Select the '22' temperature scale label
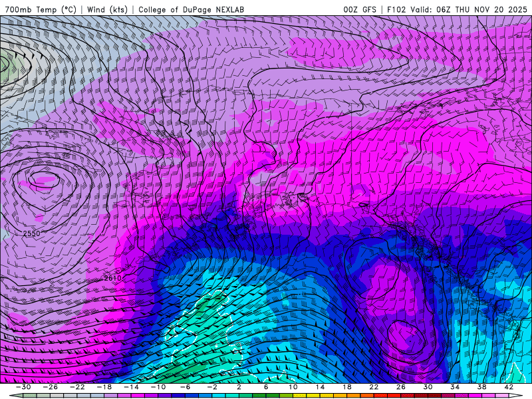This screenshot has height=399, width=532. (x=374, y=387)
